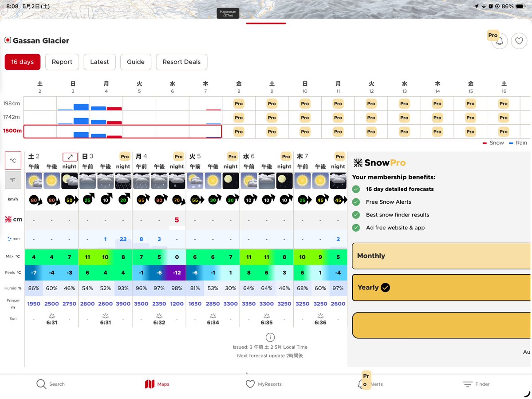Tap the location arrow in status bar
532x399 pixels.
click(x=477, y=6)
